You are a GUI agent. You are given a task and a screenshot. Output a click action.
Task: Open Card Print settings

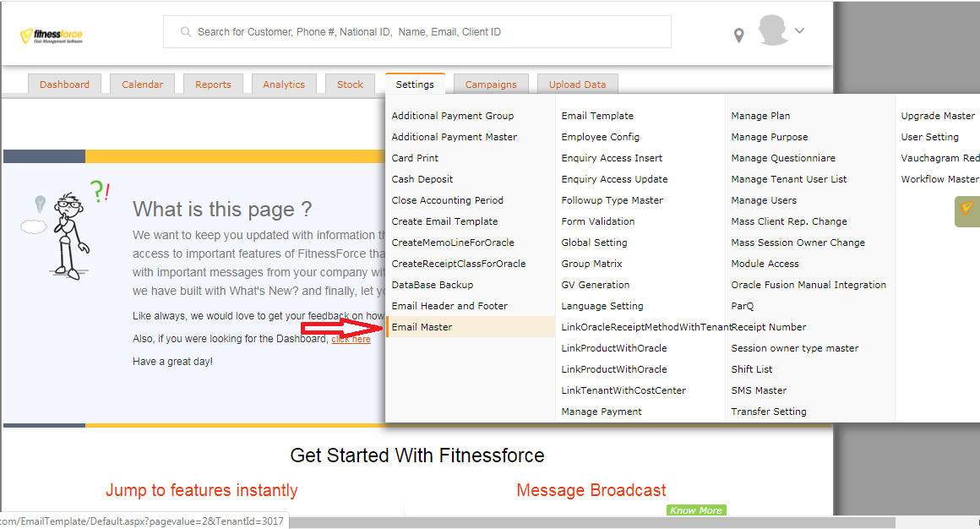coord(415,158)
